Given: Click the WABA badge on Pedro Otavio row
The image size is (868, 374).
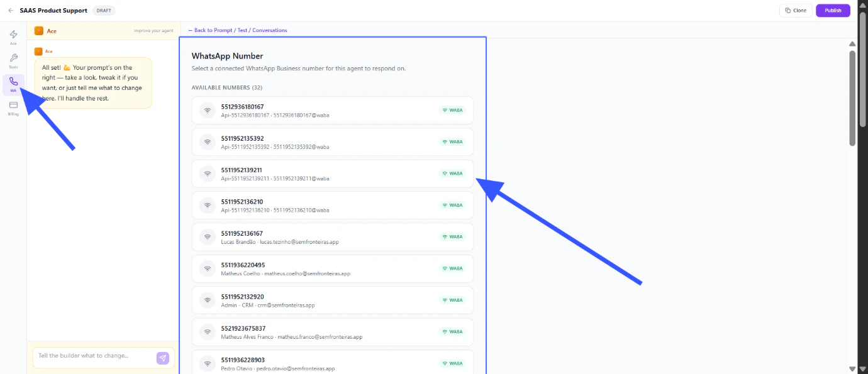Looking at the screenshot, I should 452,363.
